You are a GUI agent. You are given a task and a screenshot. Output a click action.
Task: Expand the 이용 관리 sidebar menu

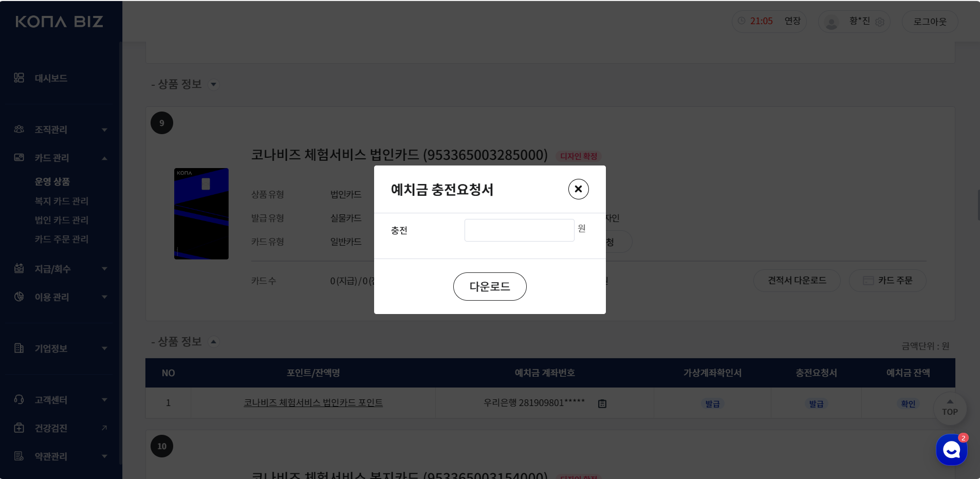(x=104, y=297)
